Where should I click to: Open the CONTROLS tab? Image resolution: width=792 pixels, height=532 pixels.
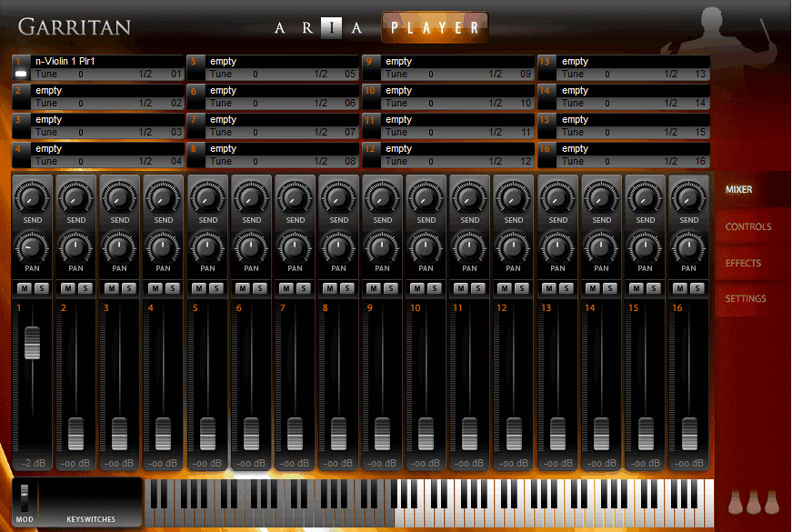[x=748, y=226]
